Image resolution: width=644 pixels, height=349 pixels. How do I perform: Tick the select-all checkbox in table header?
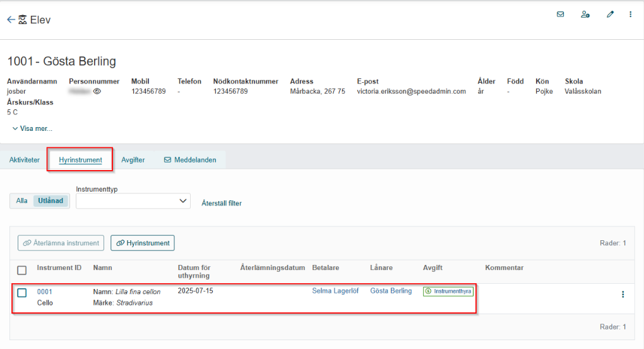coord(21,270)
